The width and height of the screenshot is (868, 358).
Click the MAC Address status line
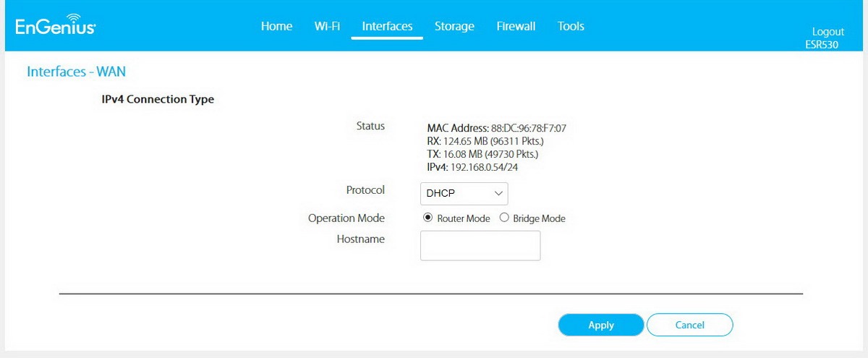(496, 129)
